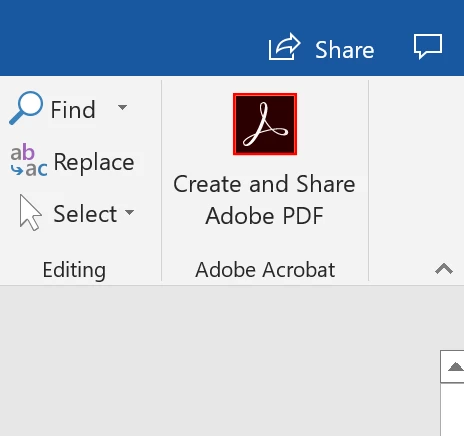Click the Adobe Acrobat group label
Viewport: 464px width, 436px height.
tap(265, 269)
